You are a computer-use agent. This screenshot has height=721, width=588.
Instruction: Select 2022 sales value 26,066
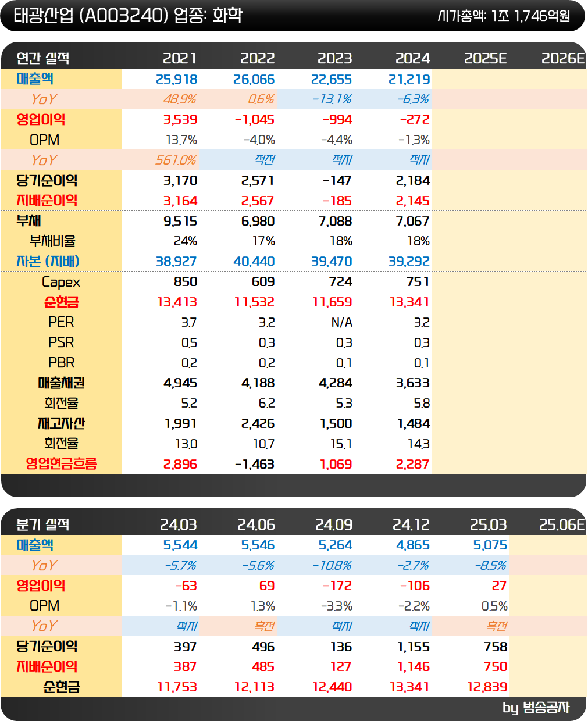[254, 79]
